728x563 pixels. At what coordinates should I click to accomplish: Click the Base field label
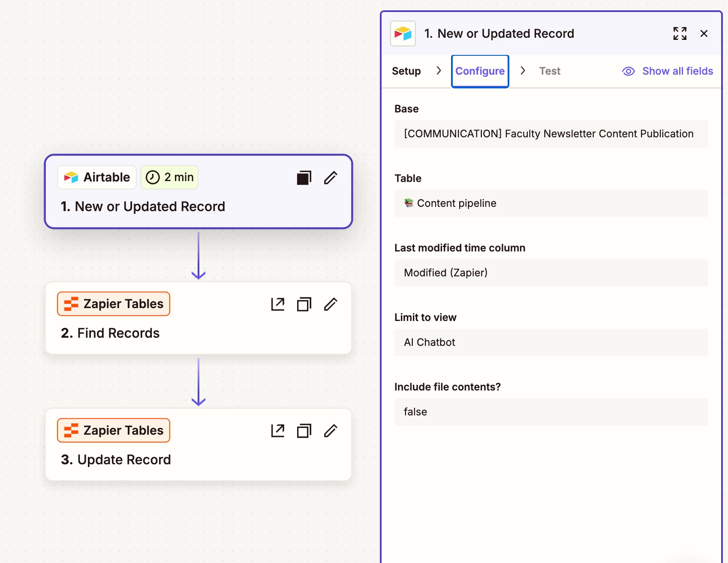click(406, 109)
